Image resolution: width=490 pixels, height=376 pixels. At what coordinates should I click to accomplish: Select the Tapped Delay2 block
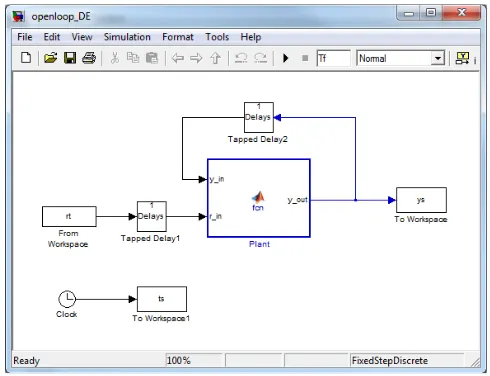click(x=259, y=117)
